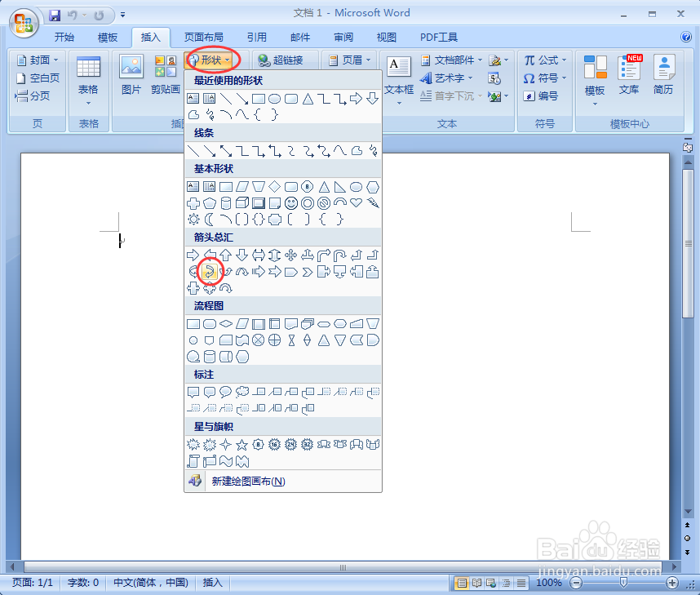Screen dimensions: 700x595
Task: Select the cloud callout shape
Action: click(x=242, y=392)
